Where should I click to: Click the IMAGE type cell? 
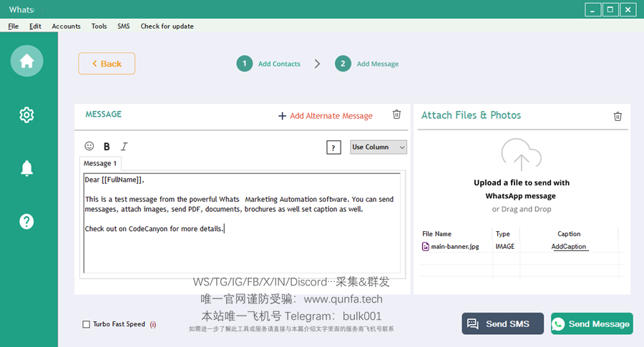coord(504,246)
